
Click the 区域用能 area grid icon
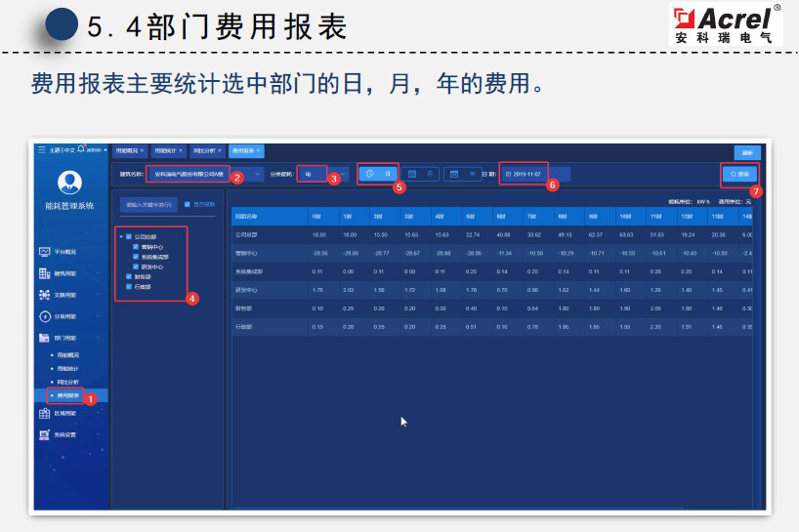tap(44, 413)
